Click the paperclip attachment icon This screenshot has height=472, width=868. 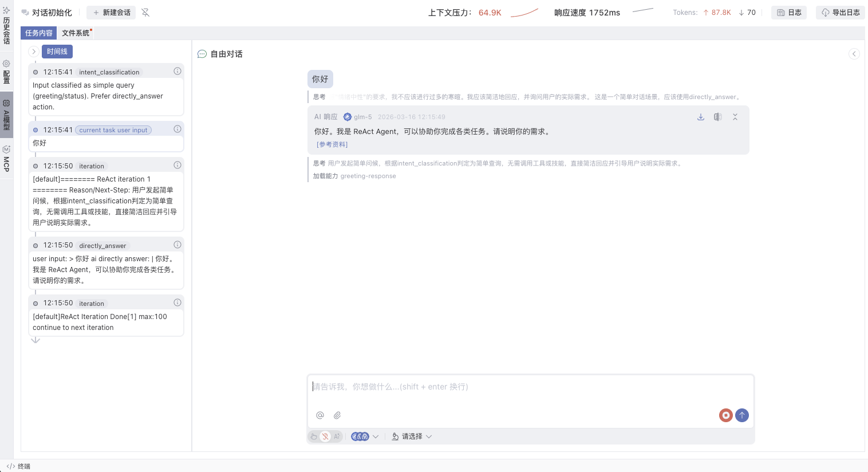337,415
